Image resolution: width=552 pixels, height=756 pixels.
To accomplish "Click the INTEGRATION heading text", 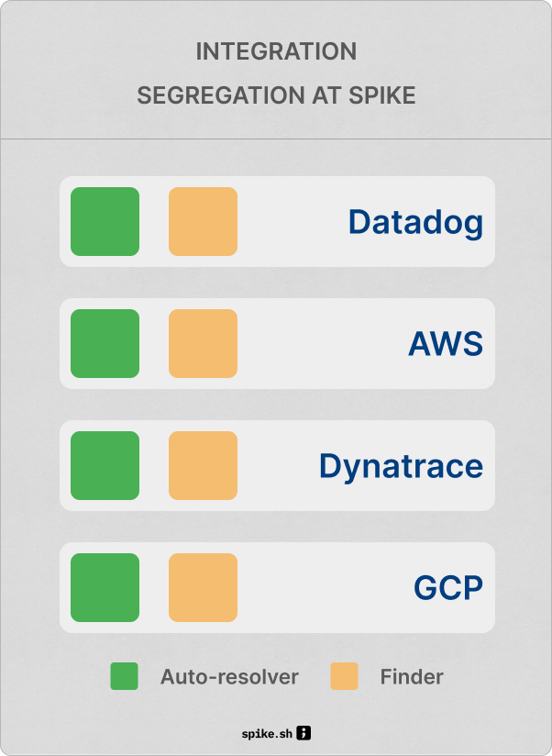I will click(276, 51).
